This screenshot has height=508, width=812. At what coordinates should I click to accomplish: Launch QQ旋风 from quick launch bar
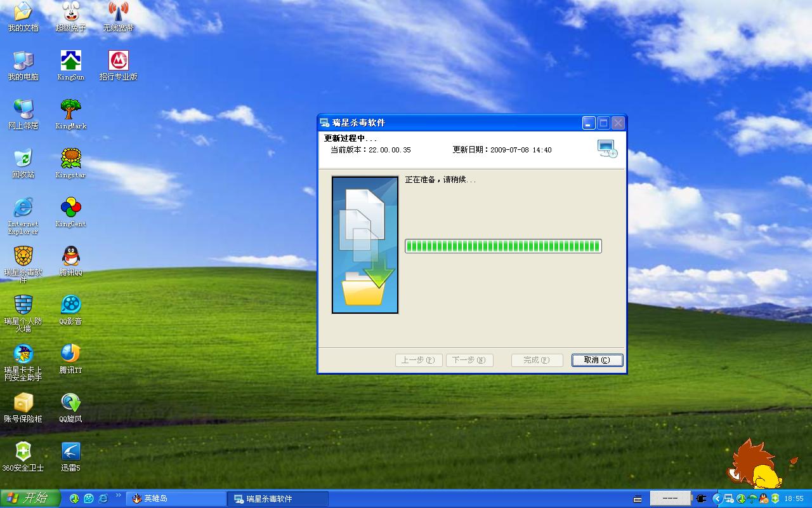click(x=74, y=498)
